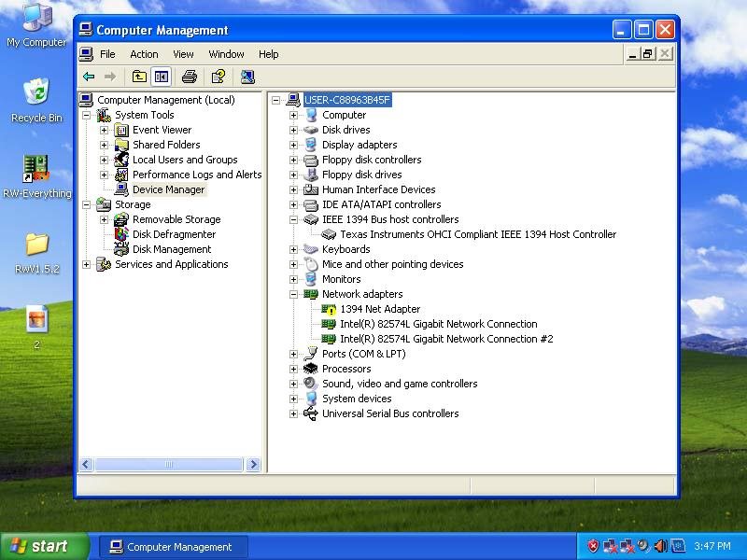Viewport: 747px width, 560px height.
Task: Open the Help menu
Action: tap(269, 54)
